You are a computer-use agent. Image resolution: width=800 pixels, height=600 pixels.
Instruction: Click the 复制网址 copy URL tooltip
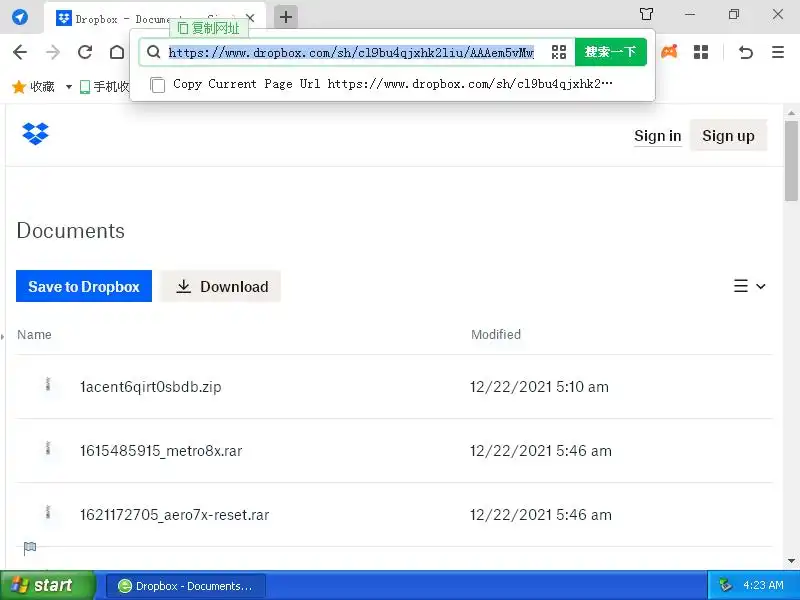(x=209, y=28)
